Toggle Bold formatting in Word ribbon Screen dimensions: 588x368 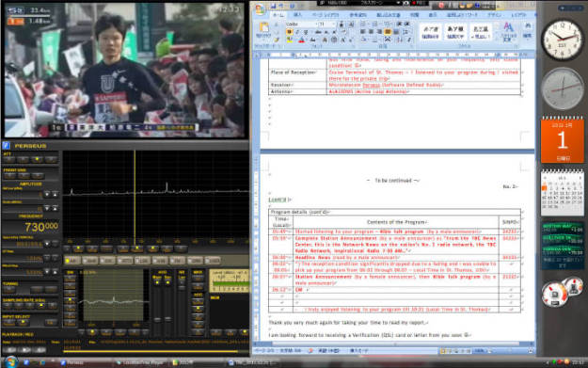[x=289, y=32]
